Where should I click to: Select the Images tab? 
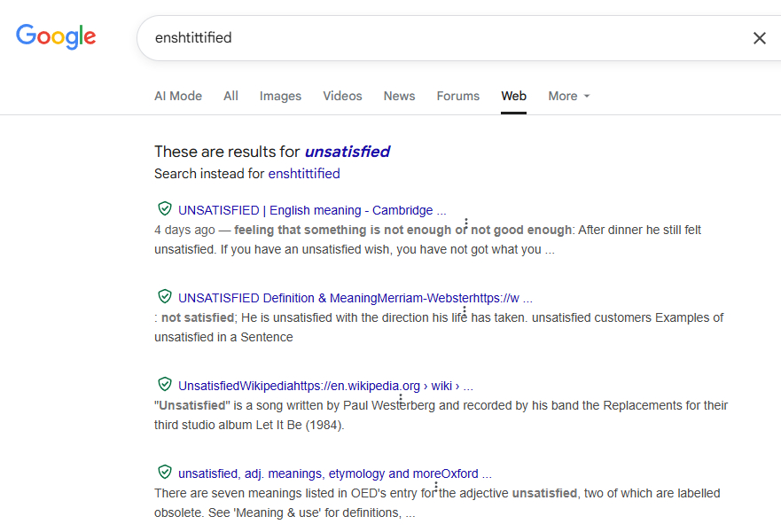coord(280,97)
